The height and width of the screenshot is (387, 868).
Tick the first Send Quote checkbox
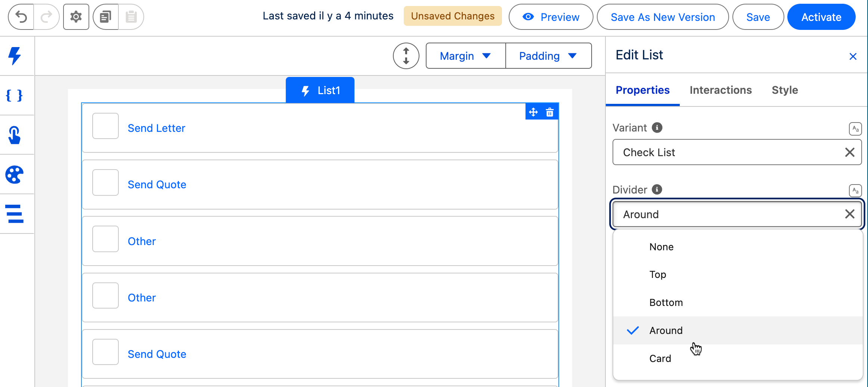(x=105, y=183)
